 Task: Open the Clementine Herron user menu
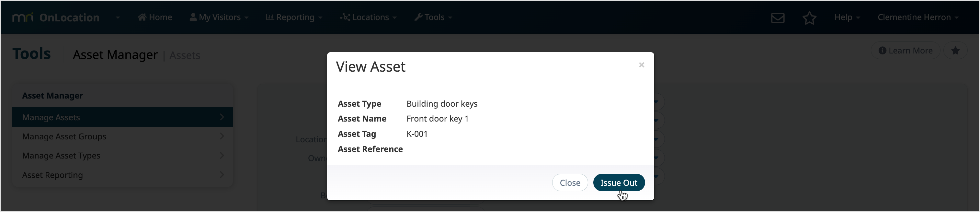[917, 17]
